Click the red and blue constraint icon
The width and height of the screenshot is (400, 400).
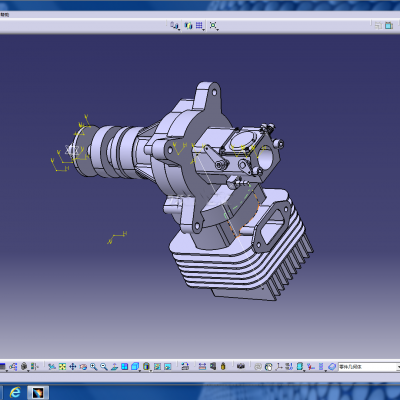pyautogui.click(x=311, y=367)
